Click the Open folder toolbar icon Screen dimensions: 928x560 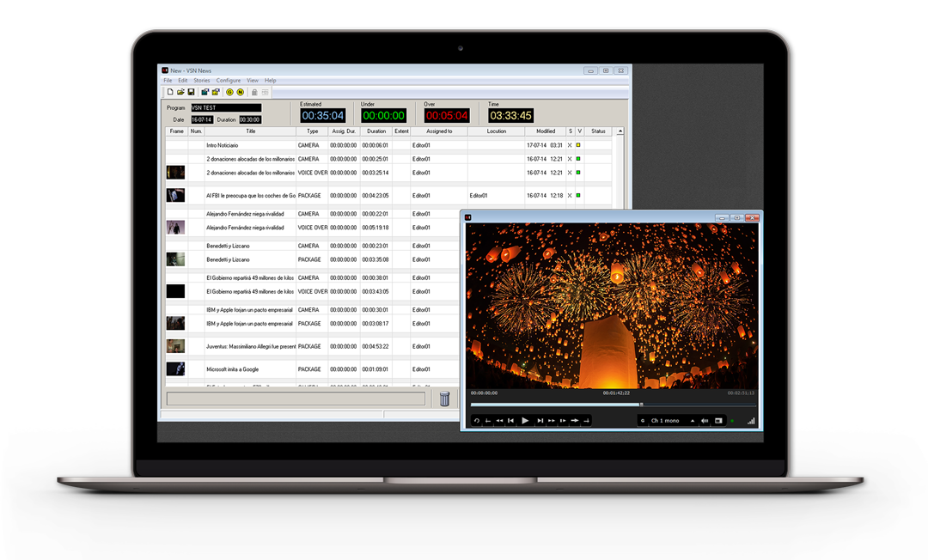[x=180, y=92]
